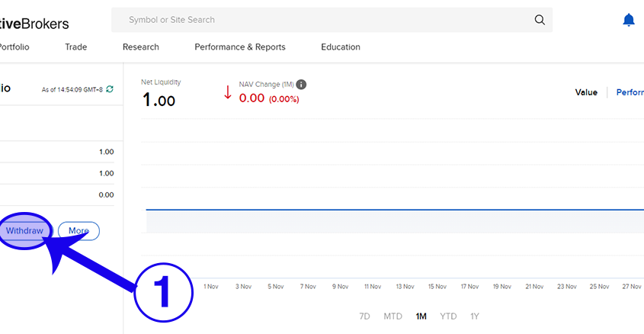Image resolution: width=644 pixels, height=334 pixels.
Task: Open the Research menu
Action: pos(141,47)
